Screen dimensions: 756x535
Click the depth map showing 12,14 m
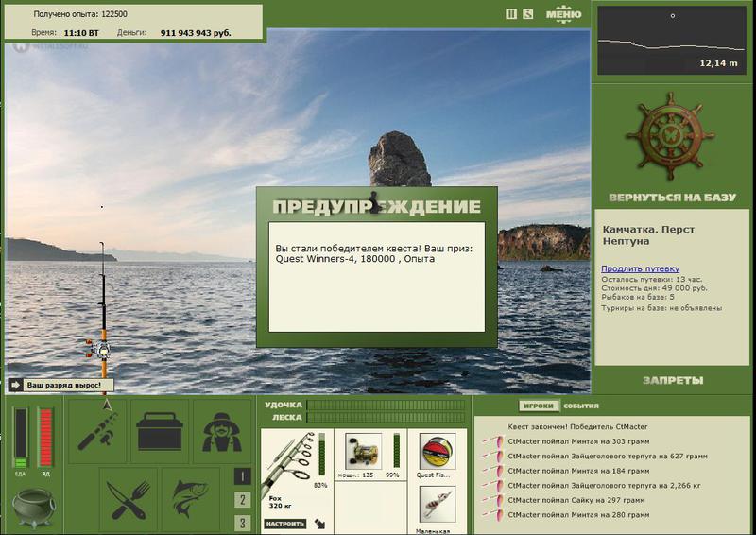click(x=672, y=40)
